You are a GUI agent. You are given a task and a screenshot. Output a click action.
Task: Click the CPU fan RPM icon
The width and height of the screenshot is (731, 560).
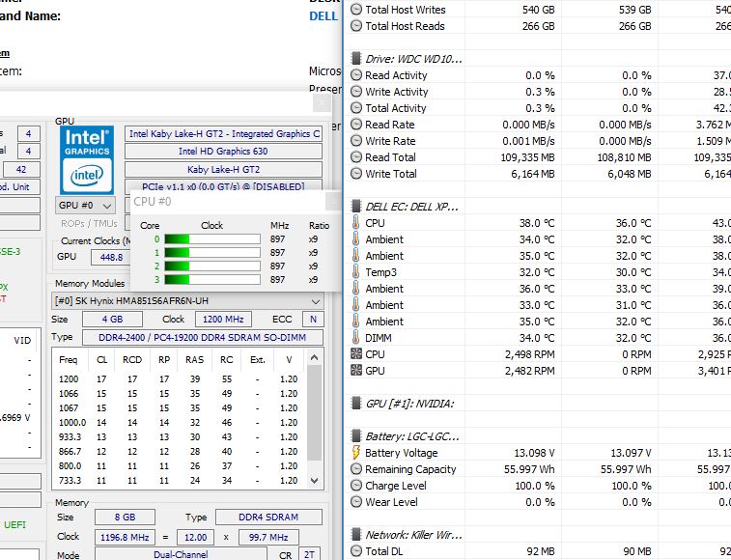356,354
